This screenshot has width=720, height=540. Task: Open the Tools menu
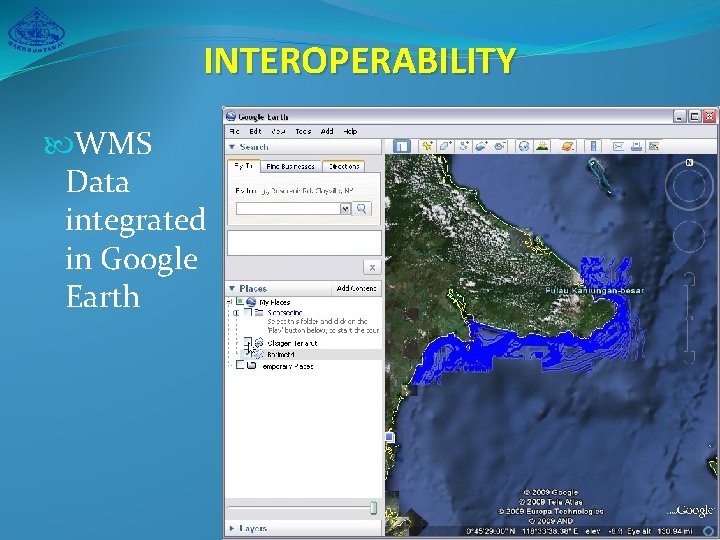[303, 131]
